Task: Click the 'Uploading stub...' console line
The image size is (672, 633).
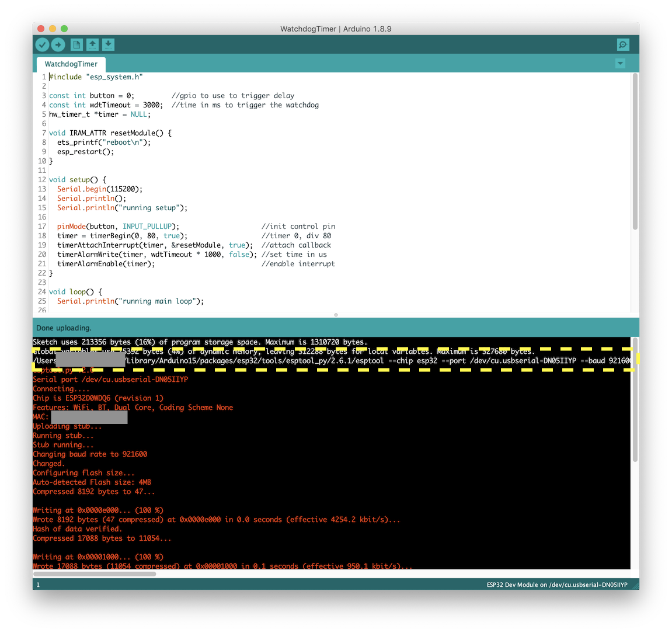Action: pos(67,426)
